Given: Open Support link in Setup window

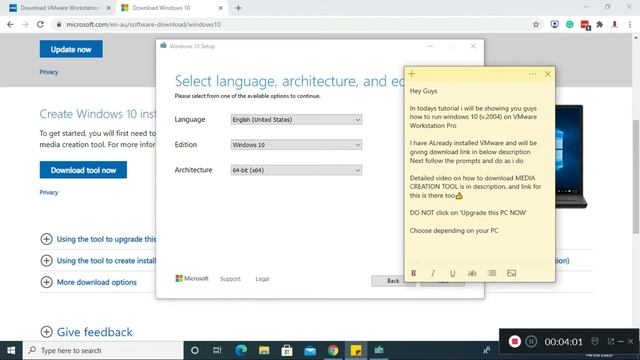Looking at the screenshot, I should [230, 279].
